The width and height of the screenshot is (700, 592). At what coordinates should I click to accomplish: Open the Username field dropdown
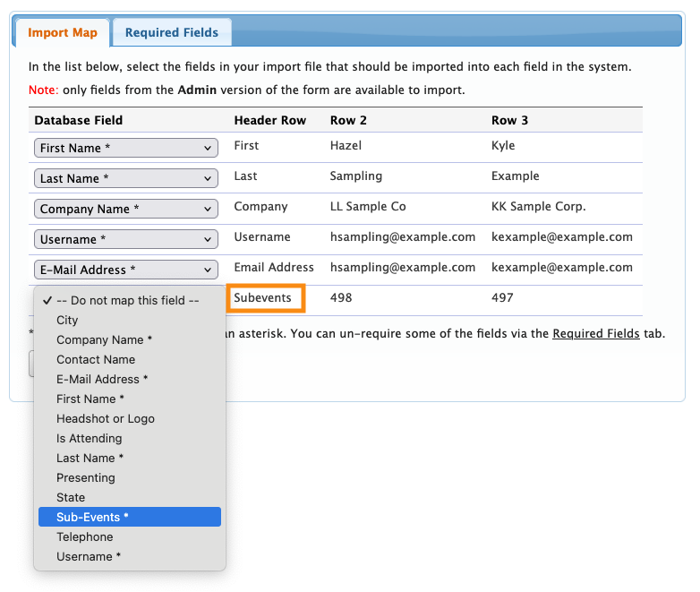click(x=126, y=239)
